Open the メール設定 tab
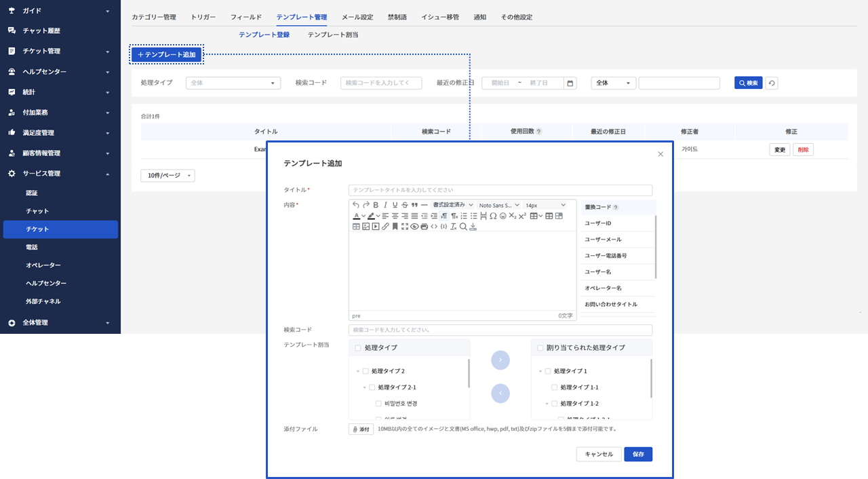This screenshot has height=479, width=868. (x=357, y=17)
